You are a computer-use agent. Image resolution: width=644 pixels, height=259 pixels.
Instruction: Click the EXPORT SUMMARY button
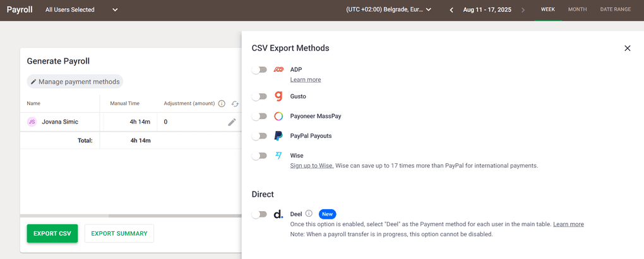pos(119,234)
